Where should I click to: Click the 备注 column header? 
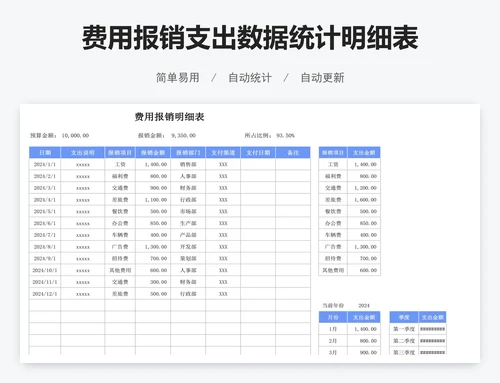pyautogui.click(x=293, y=153)
